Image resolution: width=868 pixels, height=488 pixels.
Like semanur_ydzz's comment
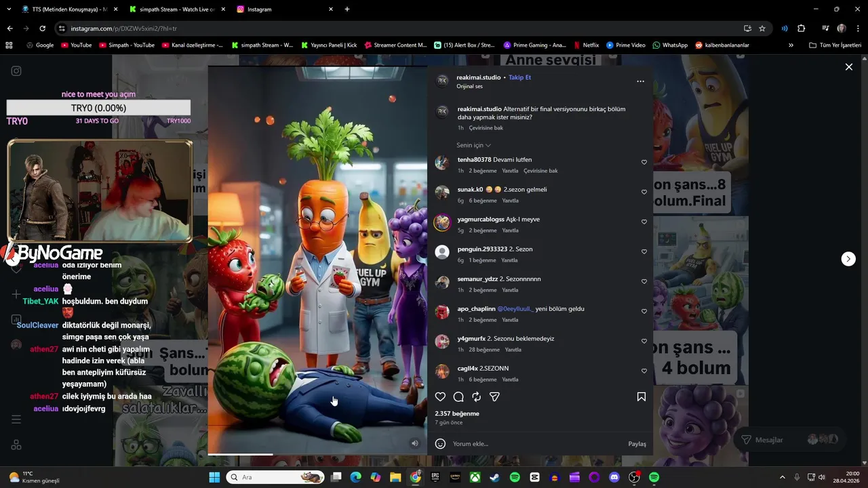tap(644, 282)
